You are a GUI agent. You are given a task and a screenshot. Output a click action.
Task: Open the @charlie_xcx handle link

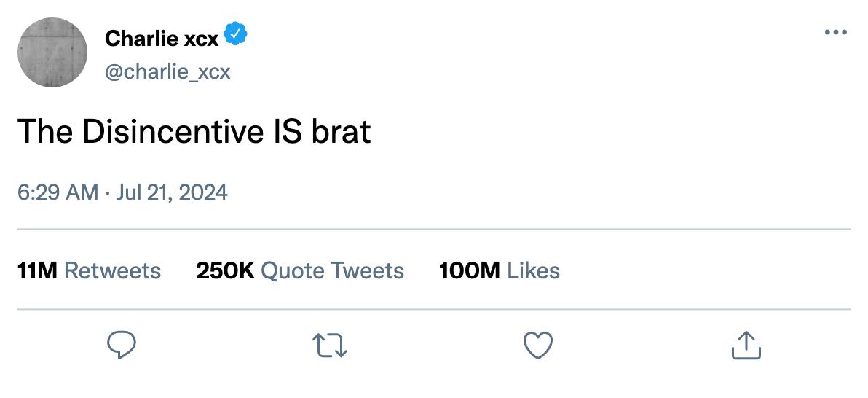[167, 72]
